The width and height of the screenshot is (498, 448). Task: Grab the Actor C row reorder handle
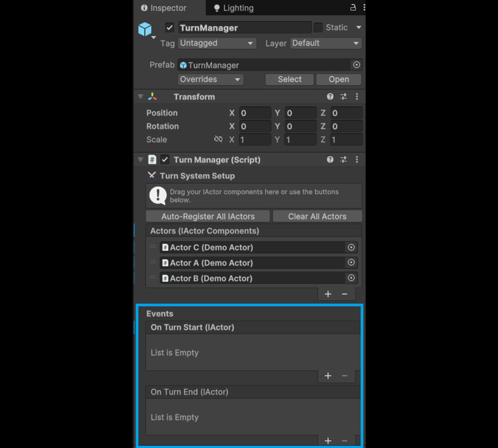pos(153,247)
